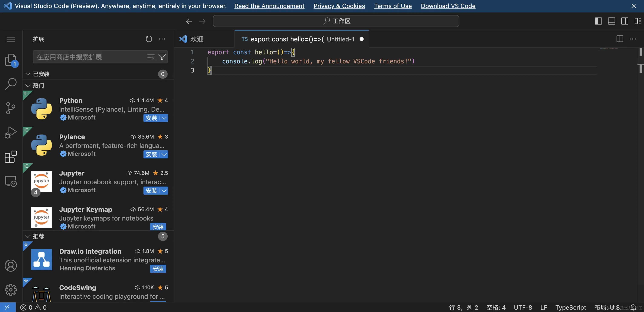Filter extensions with the funnel icon

[x=162, y=57]
